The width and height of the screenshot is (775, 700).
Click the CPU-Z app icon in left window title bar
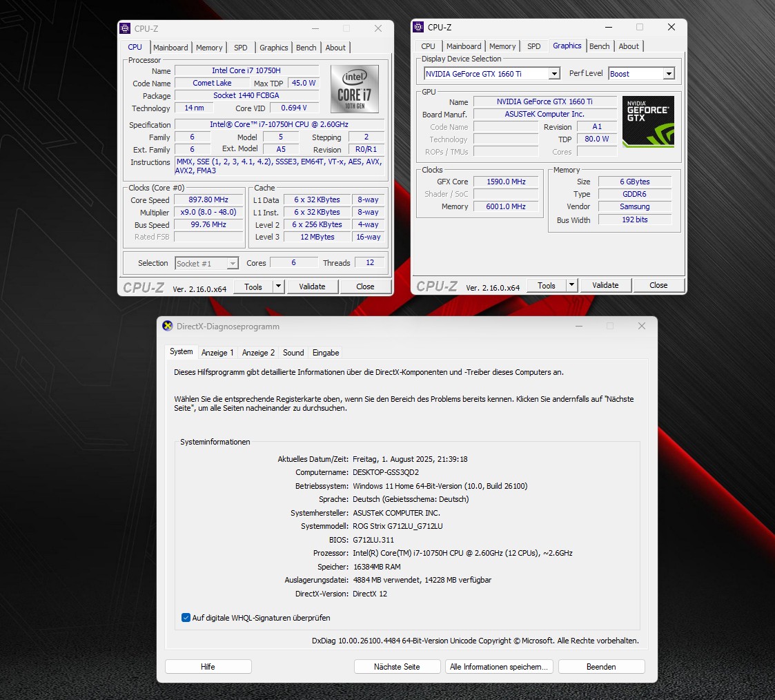(126, 28)
